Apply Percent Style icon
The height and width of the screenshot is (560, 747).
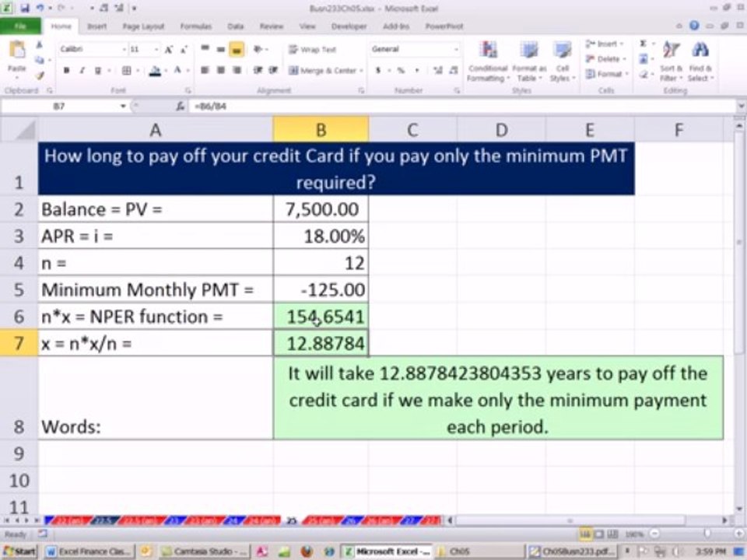pos(402,71)
